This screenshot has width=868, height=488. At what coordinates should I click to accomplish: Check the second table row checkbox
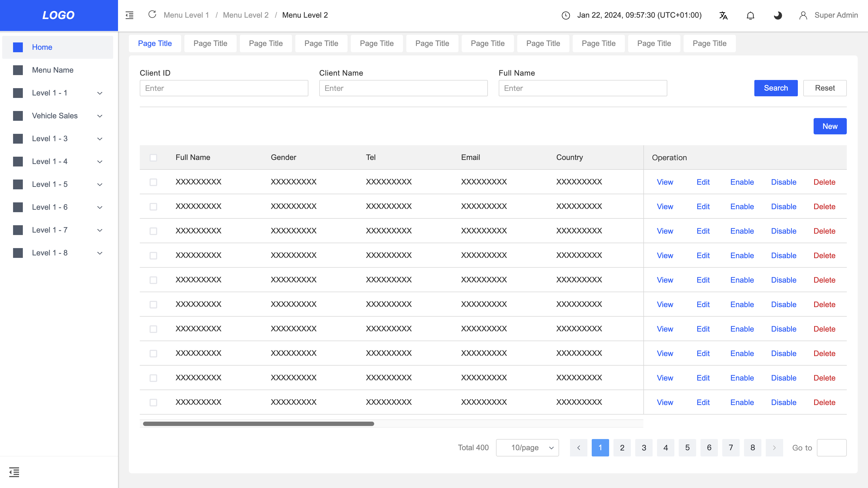click(153, 206)
